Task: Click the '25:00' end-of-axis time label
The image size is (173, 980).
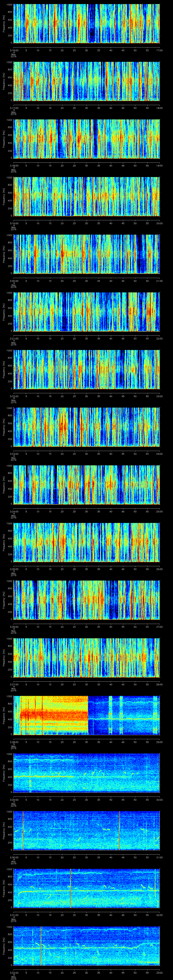Action: 159,511
